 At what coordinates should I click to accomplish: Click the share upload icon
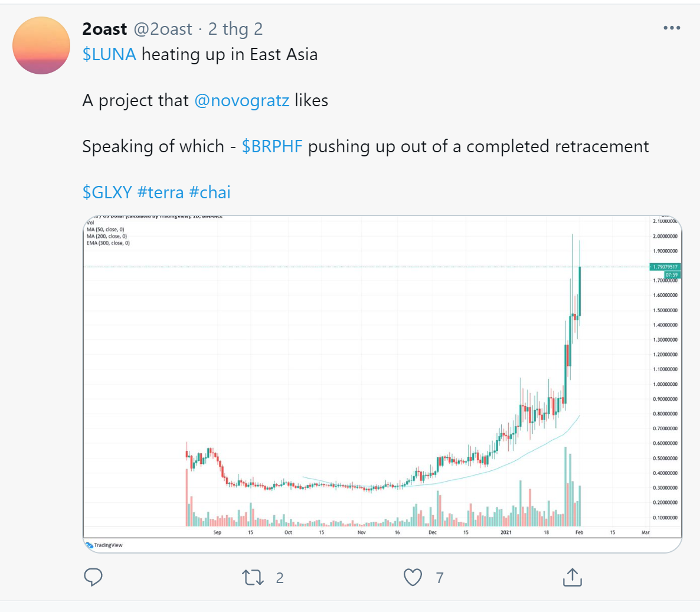573,577
